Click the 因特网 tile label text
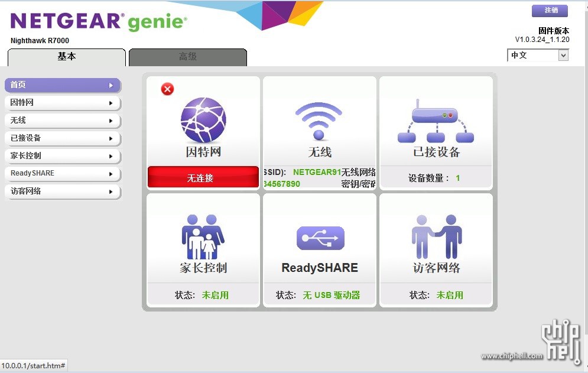 [x=203, y=152]
